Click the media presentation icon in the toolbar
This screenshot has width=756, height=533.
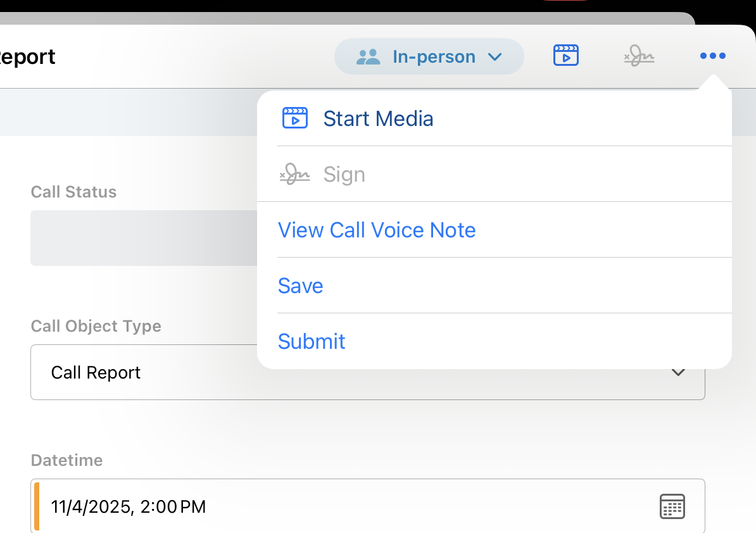coord(566,56)
